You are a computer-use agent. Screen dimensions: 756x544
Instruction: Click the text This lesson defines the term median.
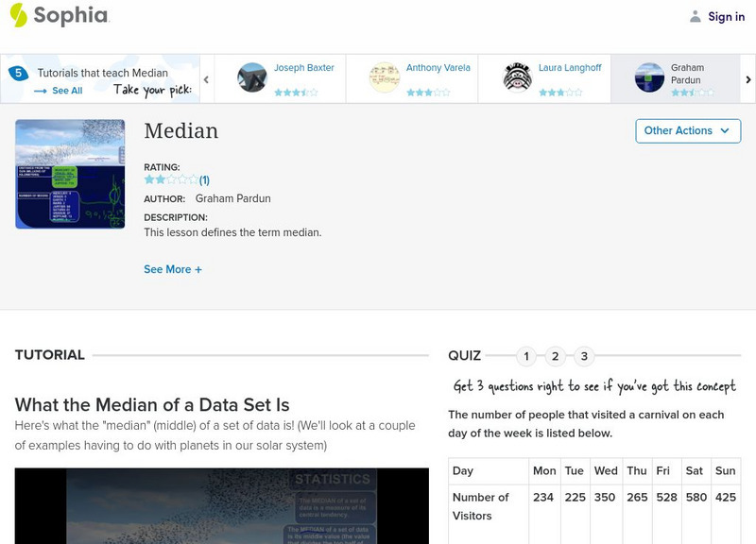coord(232,232)
